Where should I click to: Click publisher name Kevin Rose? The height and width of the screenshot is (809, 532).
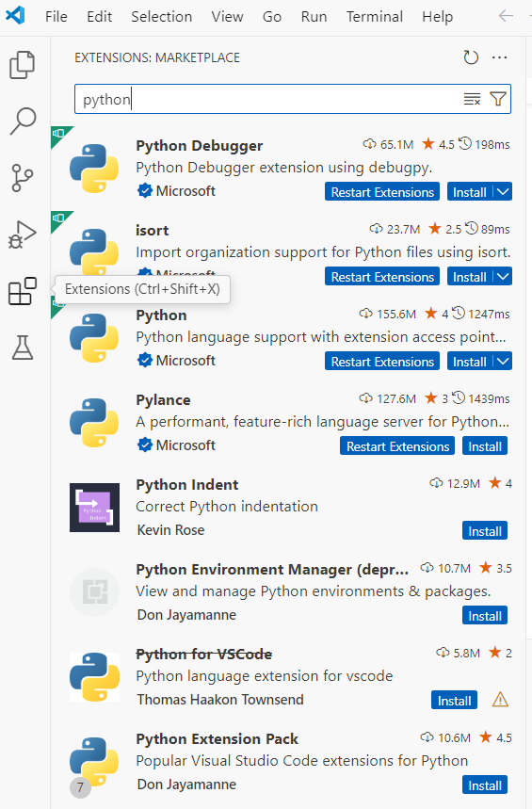(x=170, y=530)
